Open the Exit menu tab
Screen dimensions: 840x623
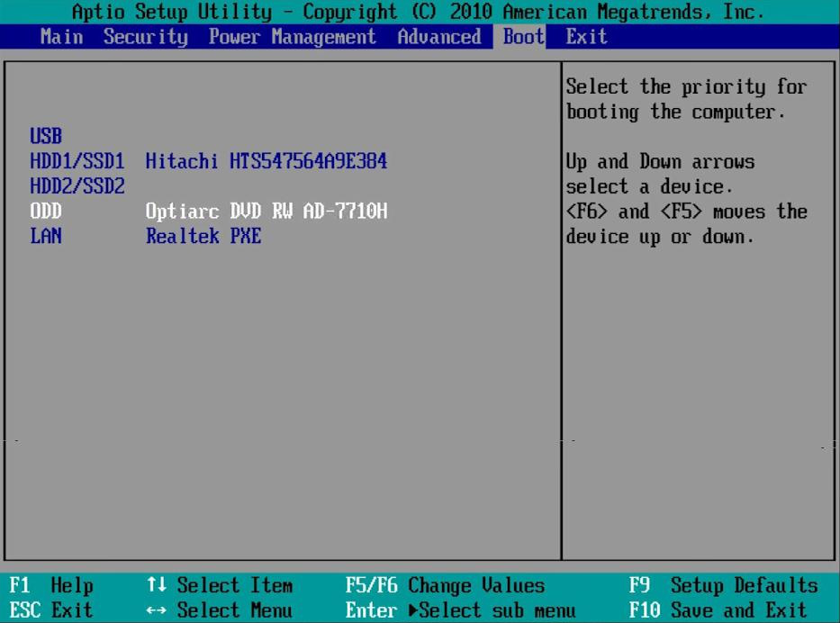click(x=586, y=37)
